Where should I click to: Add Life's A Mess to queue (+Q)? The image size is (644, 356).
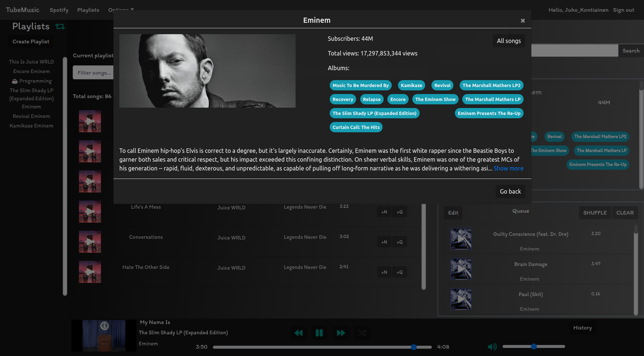pos(399,212)
